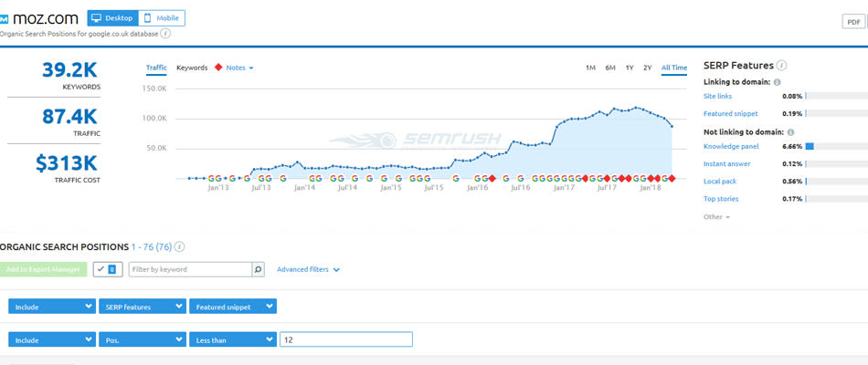The height and width of the screenshot is (365, 868).
Task: Open Local pack link
Action: [x=720, y=181]
